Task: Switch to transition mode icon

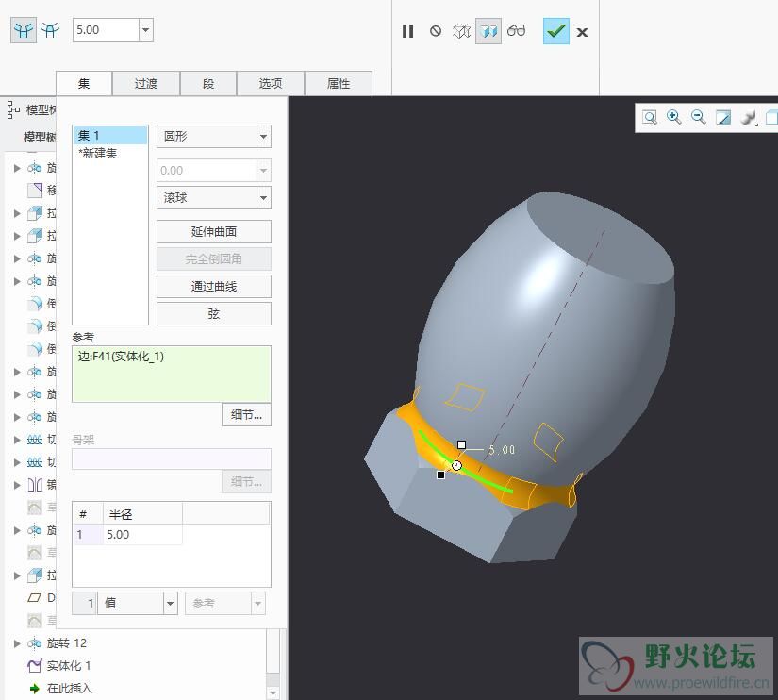Action: point(50,30)
